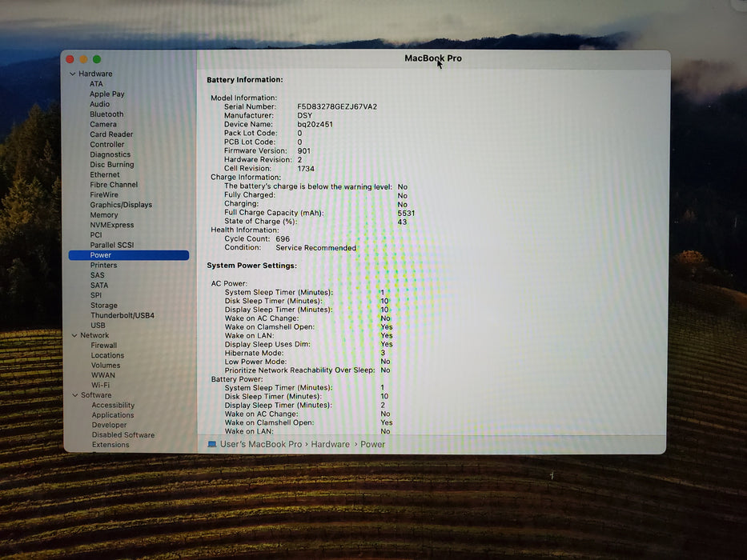Click the System Power Settings heading
The height and width of the screenshot is (560, 747).
(251, 266)
